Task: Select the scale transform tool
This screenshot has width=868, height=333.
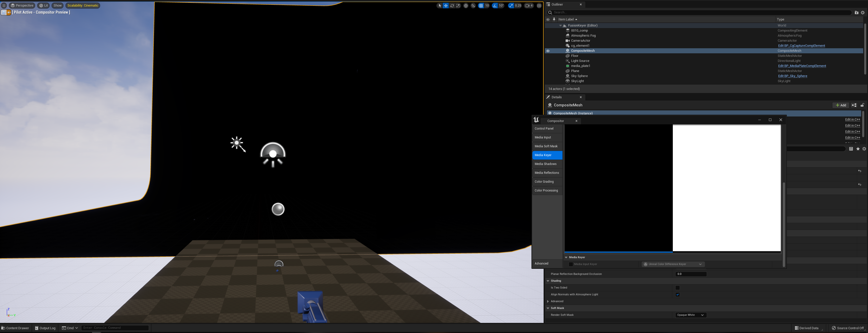Action: pyautogui.click(x=458, y=5)
